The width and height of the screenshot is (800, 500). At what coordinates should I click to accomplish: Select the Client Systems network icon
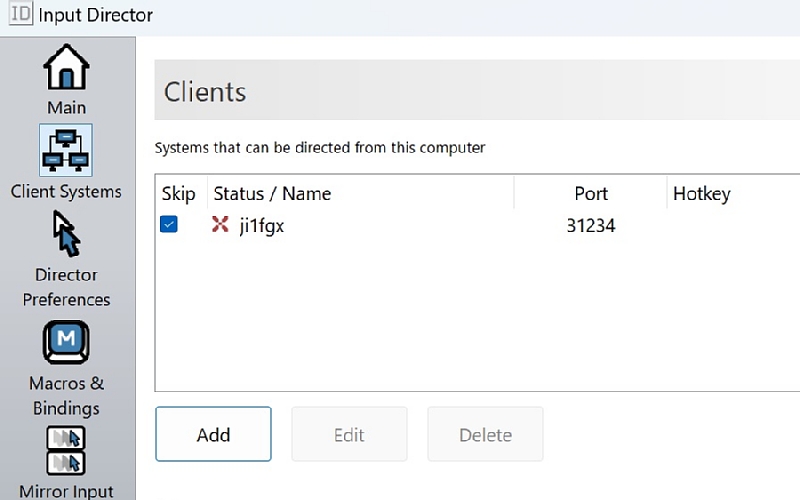(66, 150)
